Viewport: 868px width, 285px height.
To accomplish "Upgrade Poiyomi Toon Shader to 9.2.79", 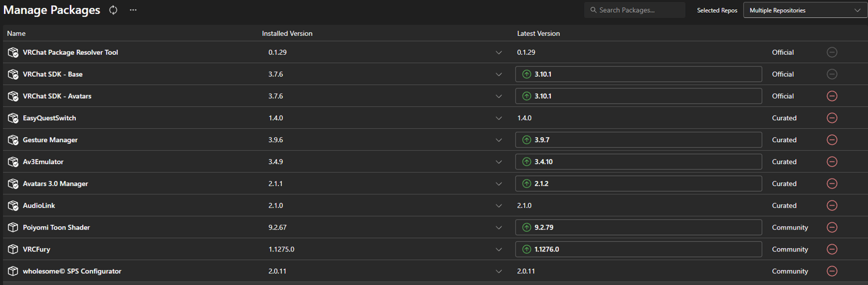I will (638, 228).
